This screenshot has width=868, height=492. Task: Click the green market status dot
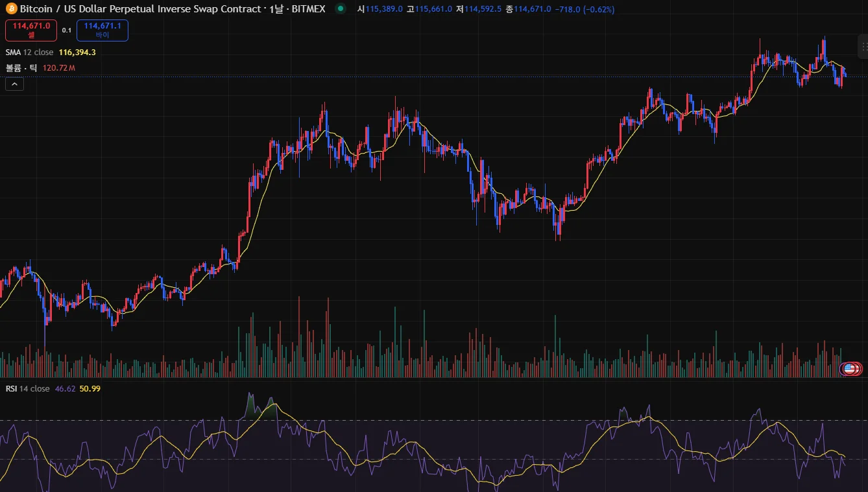point(341,9)
